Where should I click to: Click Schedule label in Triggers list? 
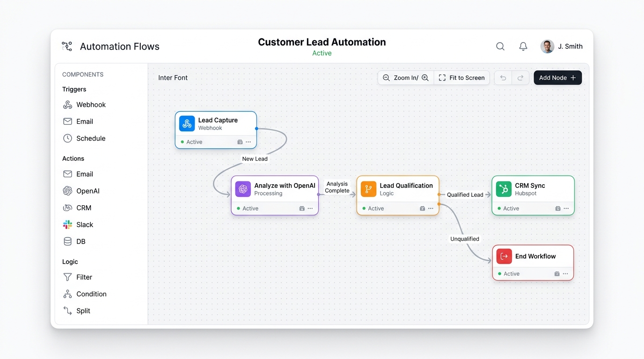point(91,138)
